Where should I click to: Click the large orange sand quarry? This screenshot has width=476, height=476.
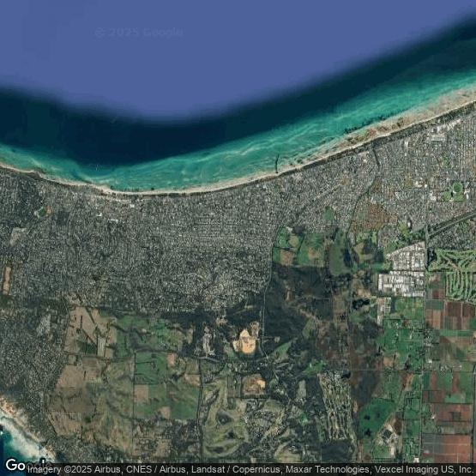[244, 341]
